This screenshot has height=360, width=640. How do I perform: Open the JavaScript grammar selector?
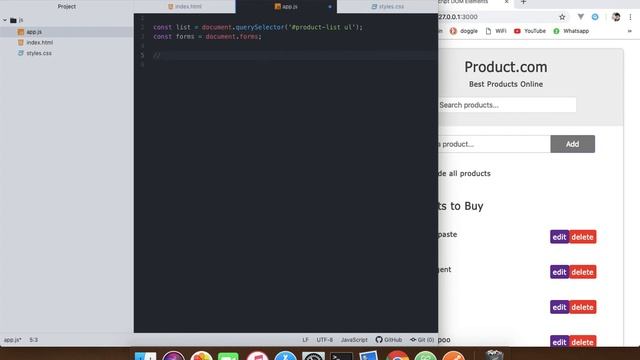pos(354,340)
